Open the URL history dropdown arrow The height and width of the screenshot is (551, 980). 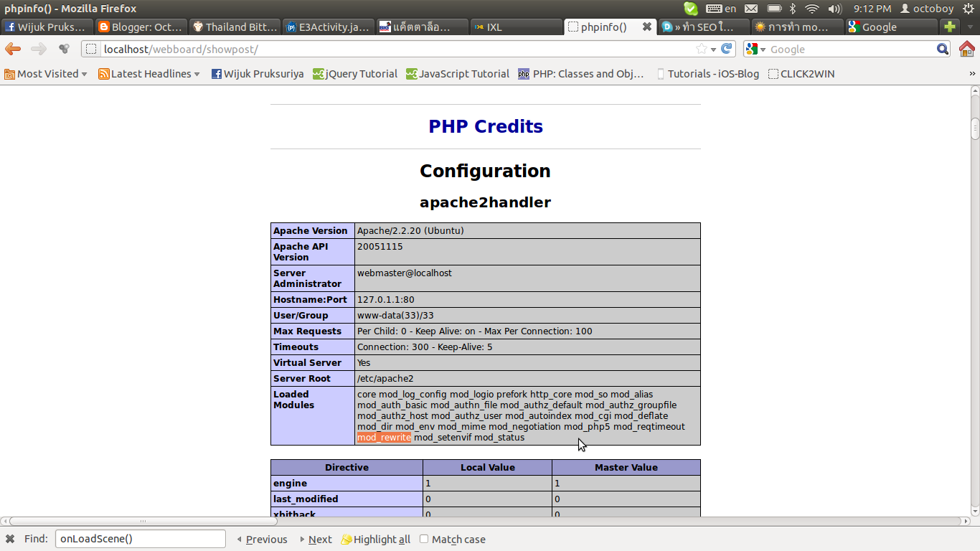713,50
